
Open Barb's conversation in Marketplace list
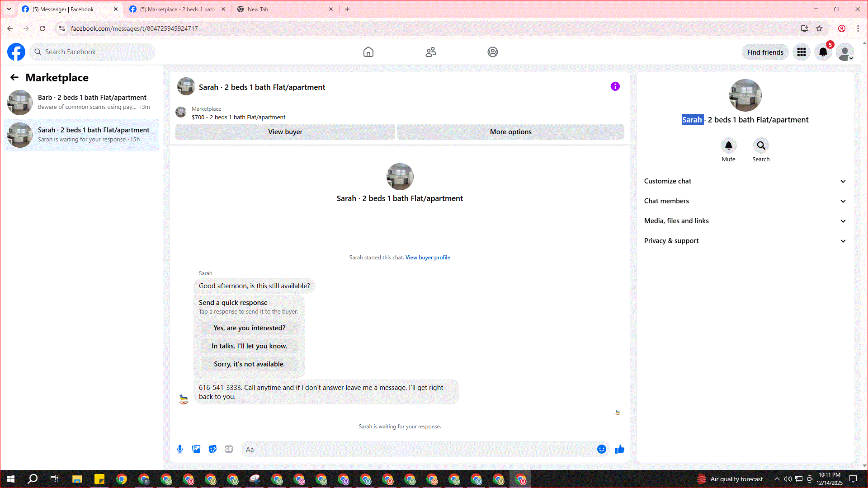(81, 102)
